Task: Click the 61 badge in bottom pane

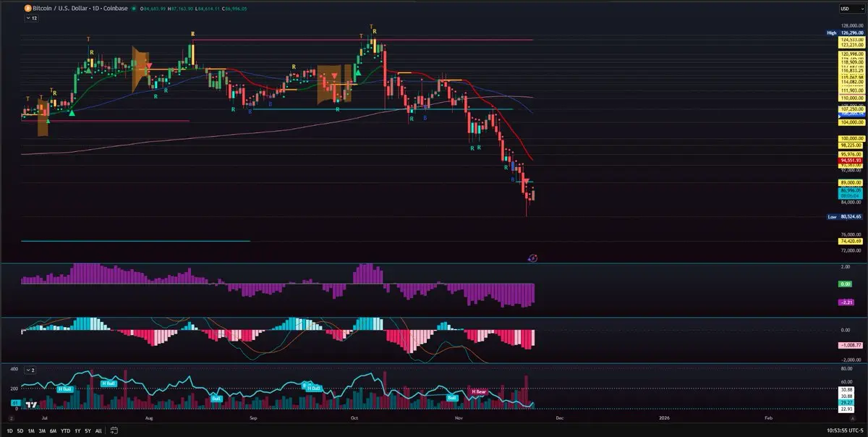Action: [15, 403]
